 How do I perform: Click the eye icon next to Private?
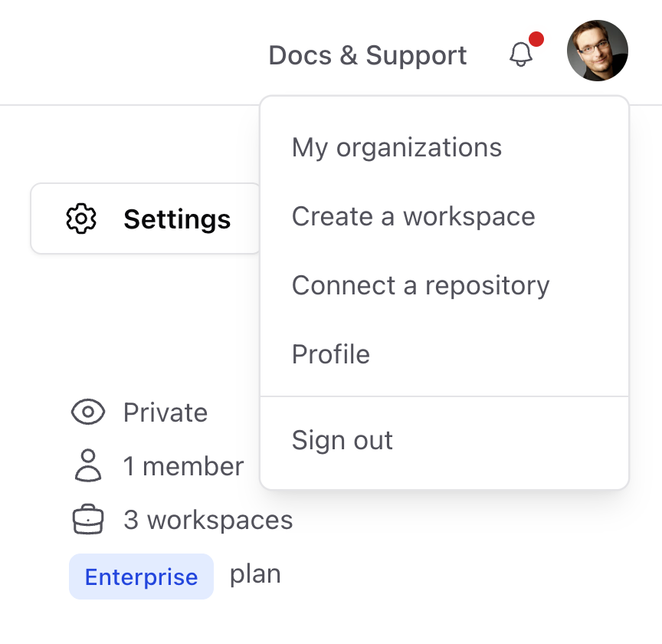89,412
